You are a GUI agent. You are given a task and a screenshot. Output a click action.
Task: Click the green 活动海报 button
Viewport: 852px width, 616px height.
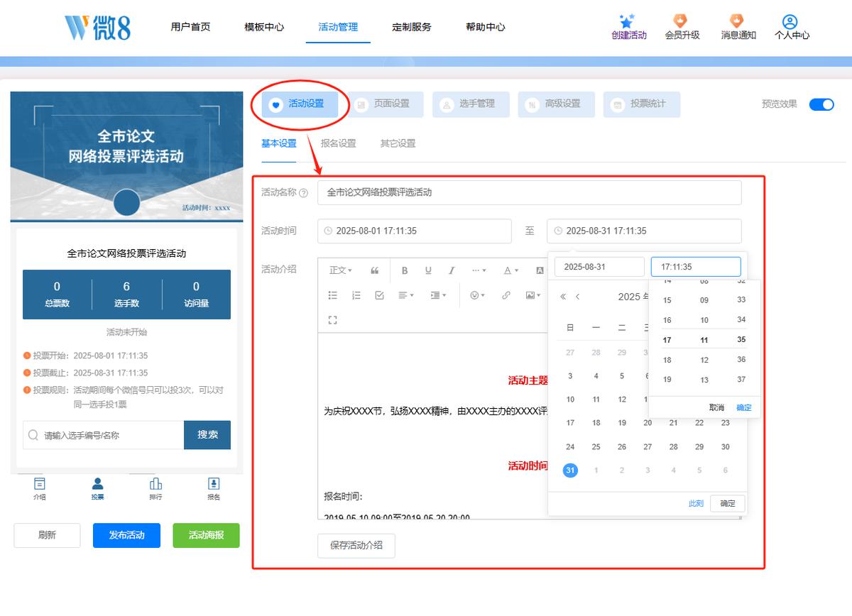click(206, 536)
